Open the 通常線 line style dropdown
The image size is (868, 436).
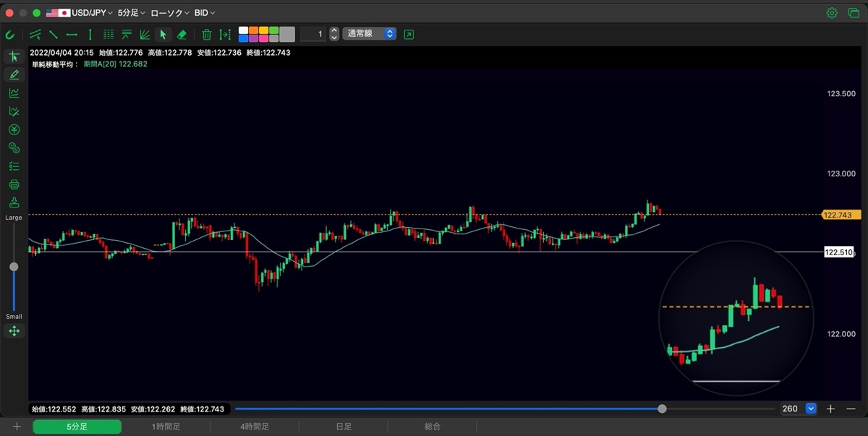pyautogui.click(x=370, y=34)
